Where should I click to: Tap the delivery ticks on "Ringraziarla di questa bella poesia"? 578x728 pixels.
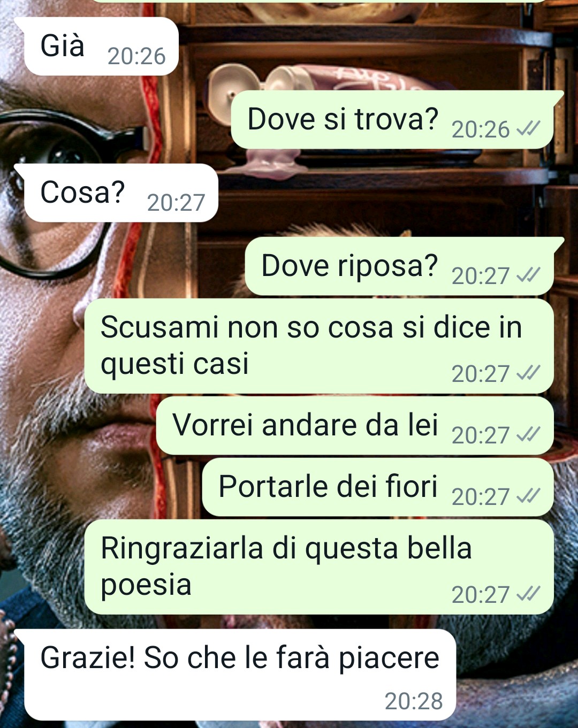point(528,594)
